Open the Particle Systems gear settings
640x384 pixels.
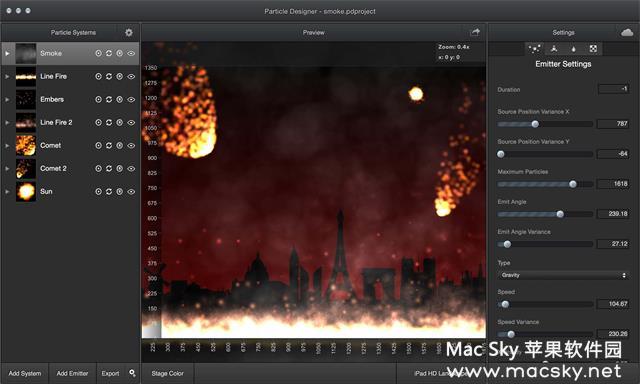tap(129, 32)
